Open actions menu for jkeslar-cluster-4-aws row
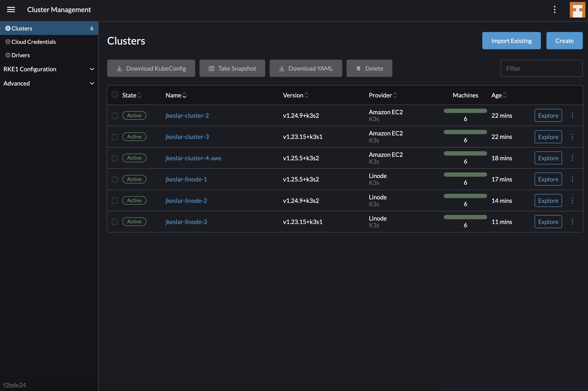The image size is (588, 391). (572, 158)
